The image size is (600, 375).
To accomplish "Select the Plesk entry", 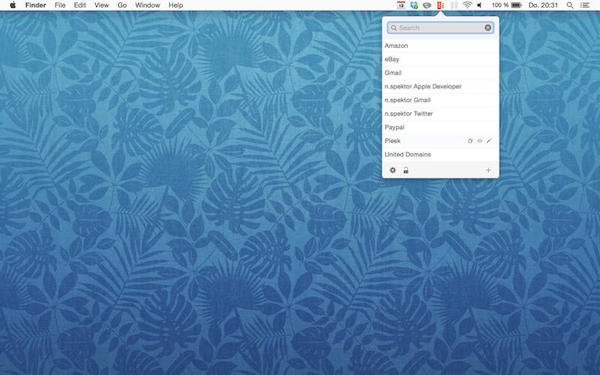I will [440, 141].
